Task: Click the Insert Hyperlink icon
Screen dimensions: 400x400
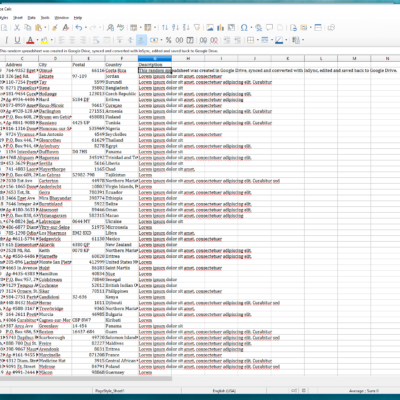Action: pos(259,28)
